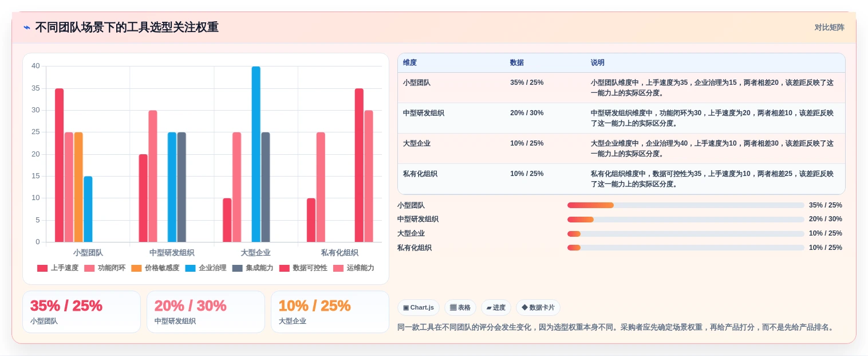Toggle the 上手速度 legend swatch
868x356 pixels.
click(x=42, y=268)
